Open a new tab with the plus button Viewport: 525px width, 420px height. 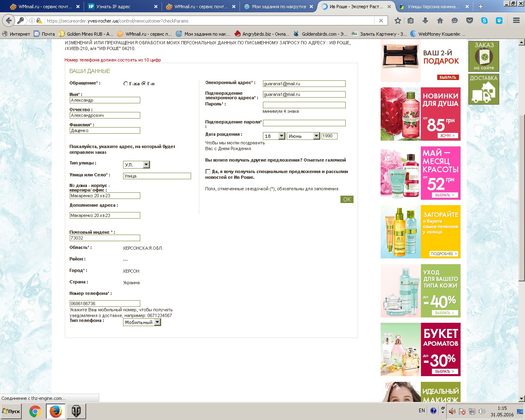[481, 7]
